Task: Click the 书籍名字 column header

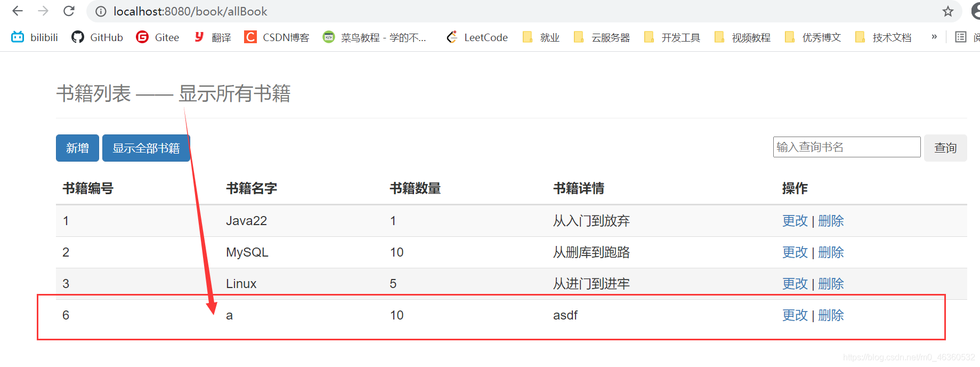Action: [252, 188]
